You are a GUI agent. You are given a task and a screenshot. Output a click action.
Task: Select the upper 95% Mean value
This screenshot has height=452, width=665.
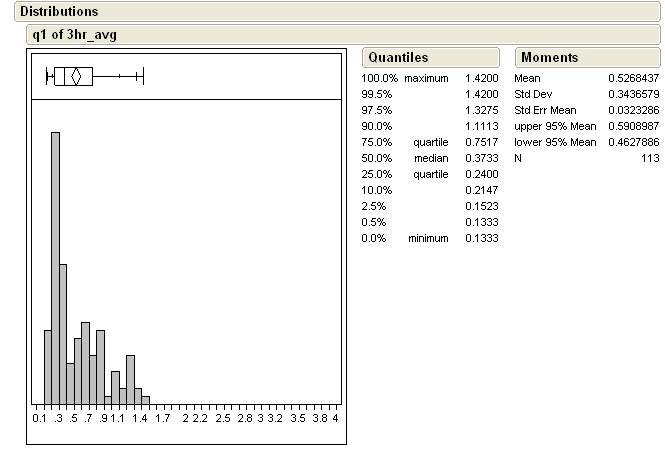pyautogui.click(x=634, y=126)
